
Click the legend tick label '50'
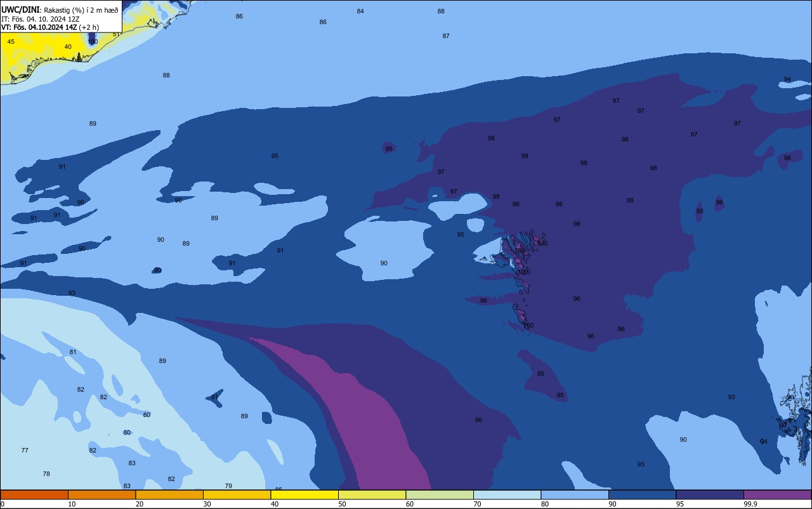342,504
